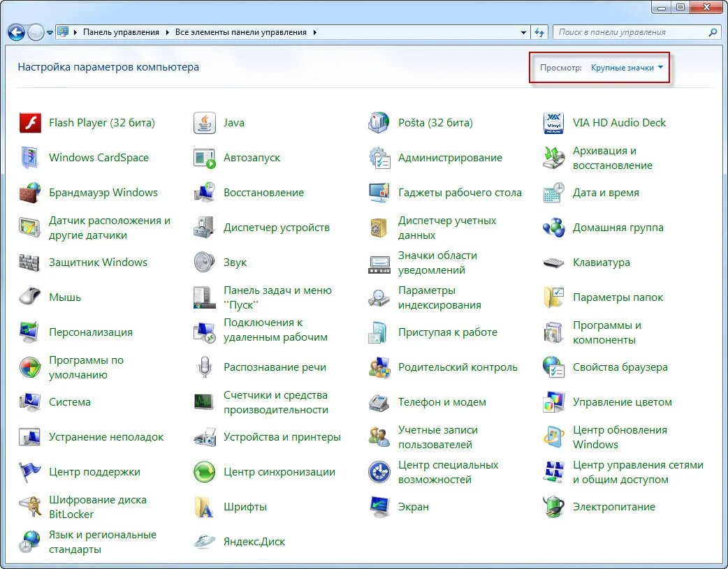Open Защитник Windows link
The width and height of the screenshot is (728, 569).
(x=98, y=263)
